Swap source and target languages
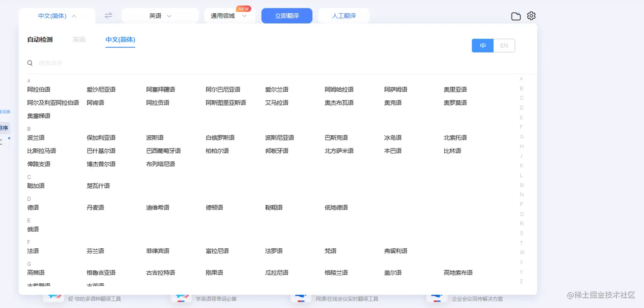Image resolution: width=644 pixels, height=308 pixels. tap(109, 16)
